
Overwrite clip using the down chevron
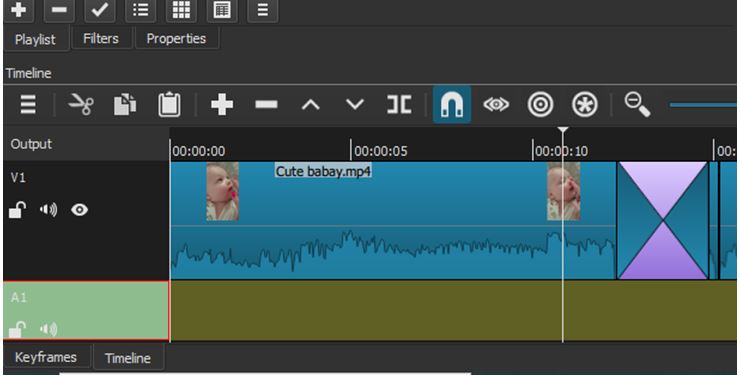tap(354, 104)
